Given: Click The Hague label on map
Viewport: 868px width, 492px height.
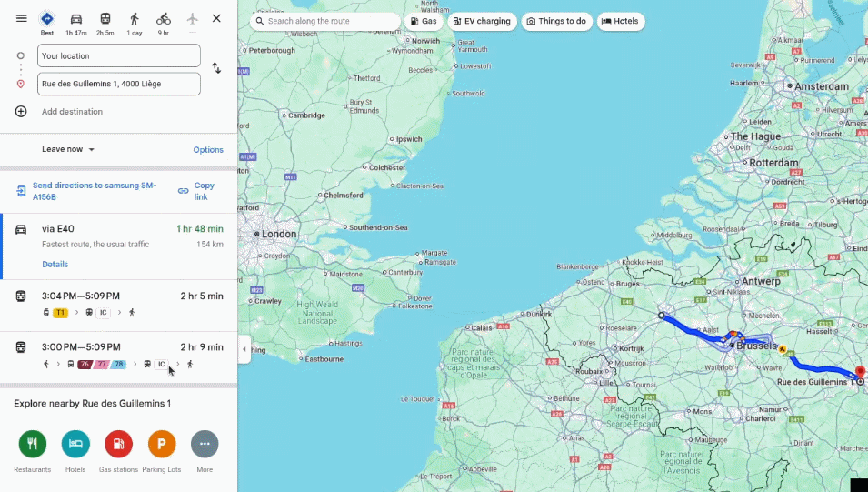Looking at the screenshot, I should 755,136.
